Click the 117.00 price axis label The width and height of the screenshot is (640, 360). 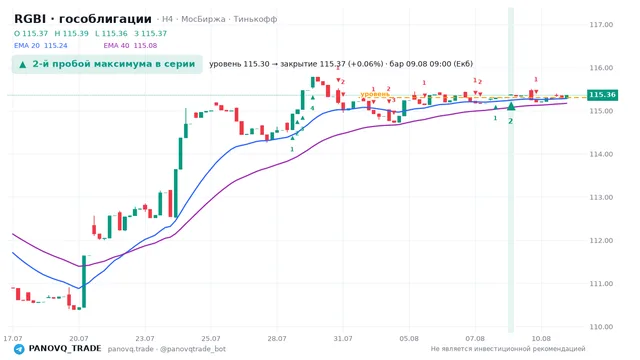pyautogui.click(x=601, y=24)
